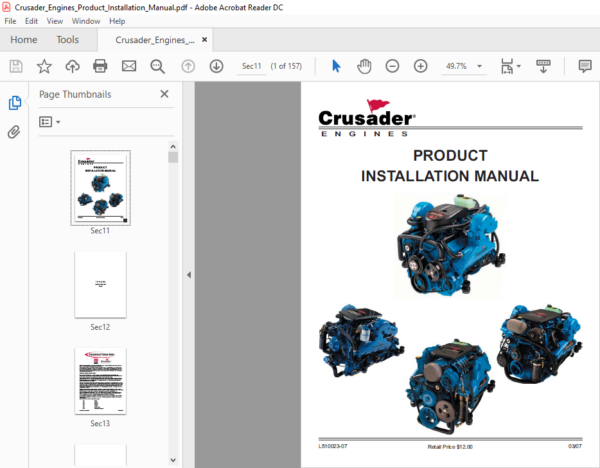Click the Save file icon

tap(16, 66)
